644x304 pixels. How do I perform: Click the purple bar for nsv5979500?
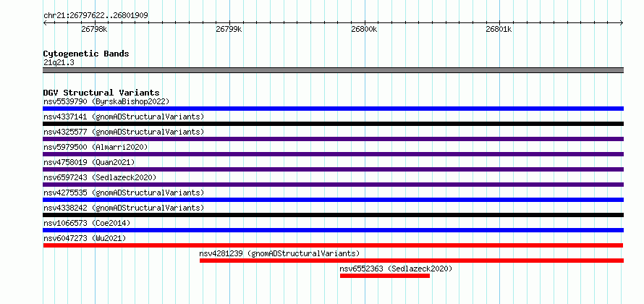(333, 154)
